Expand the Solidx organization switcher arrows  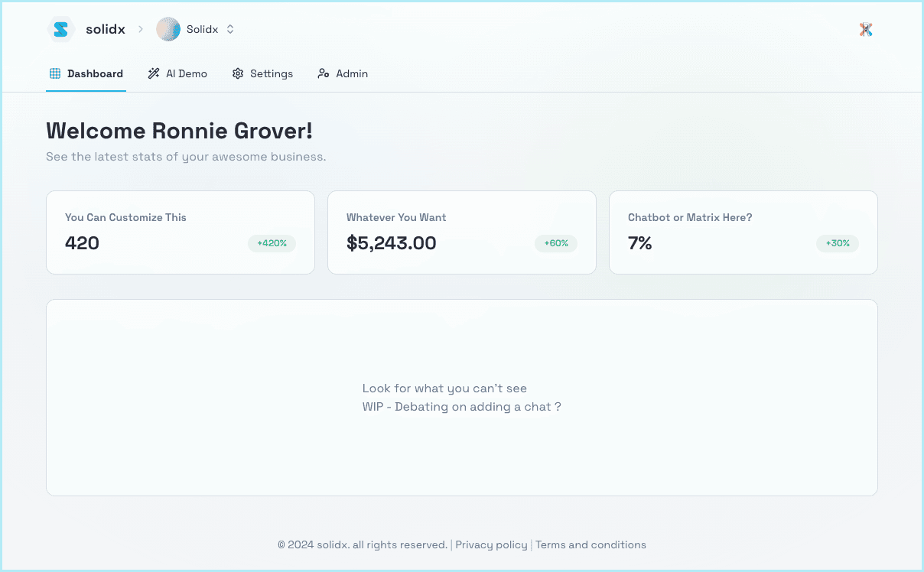[x=230, y=30]
